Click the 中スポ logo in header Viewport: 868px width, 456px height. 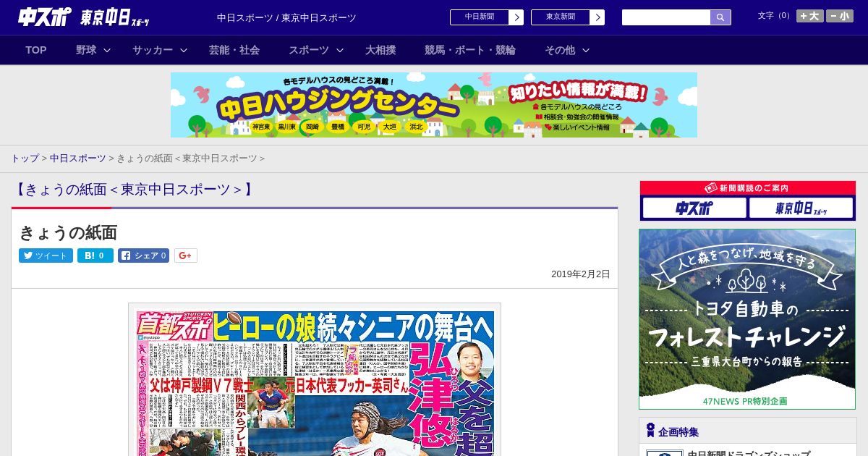45,17
